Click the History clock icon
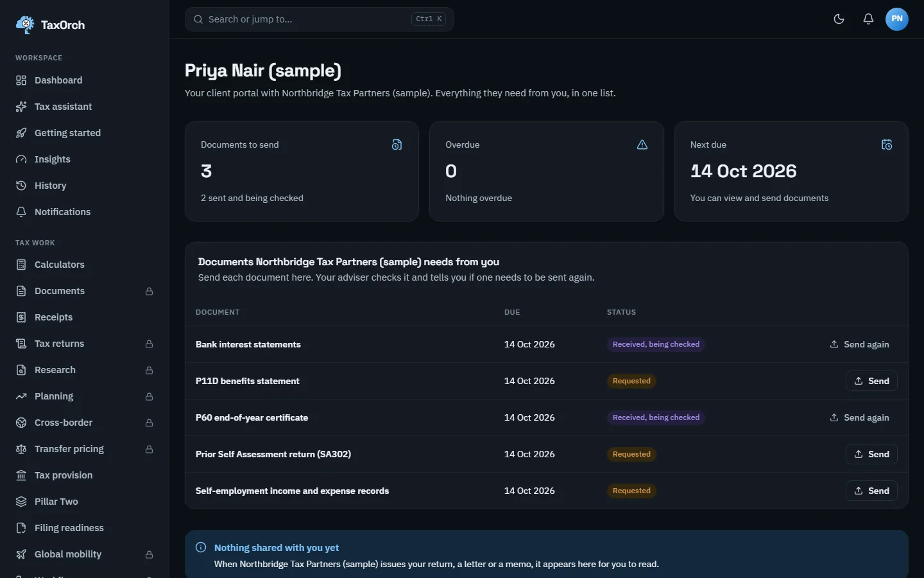 (x=21, y=186)
